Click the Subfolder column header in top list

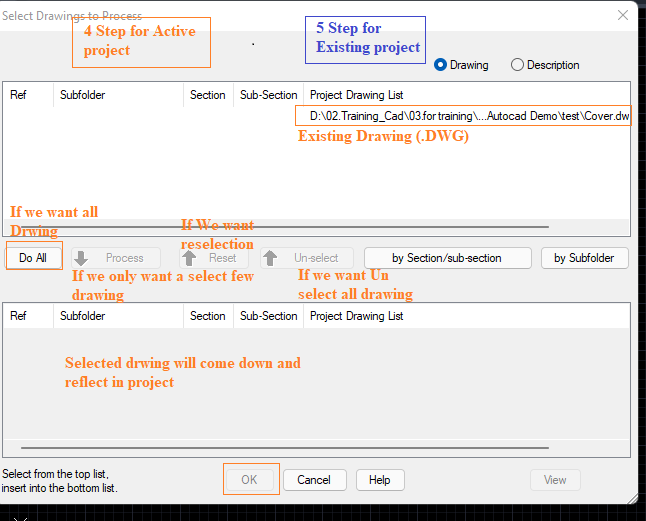pyautogui.click(x=118, y=95)
